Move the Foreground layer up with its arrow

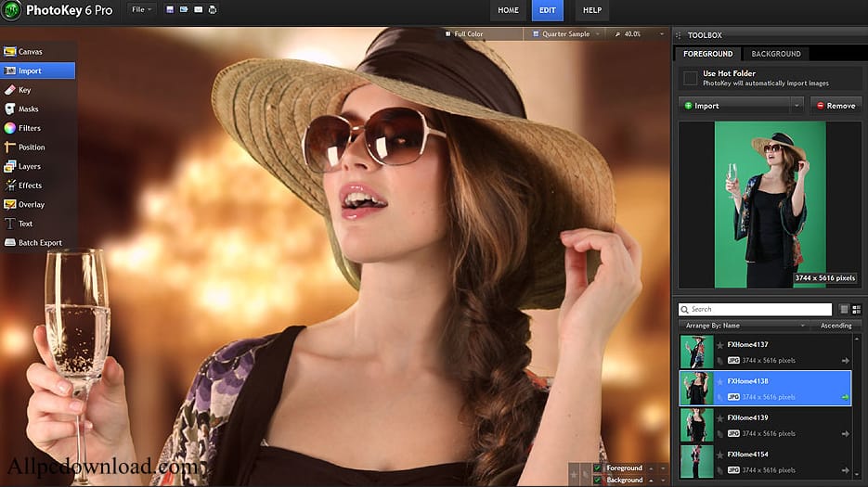click(651, 468)
